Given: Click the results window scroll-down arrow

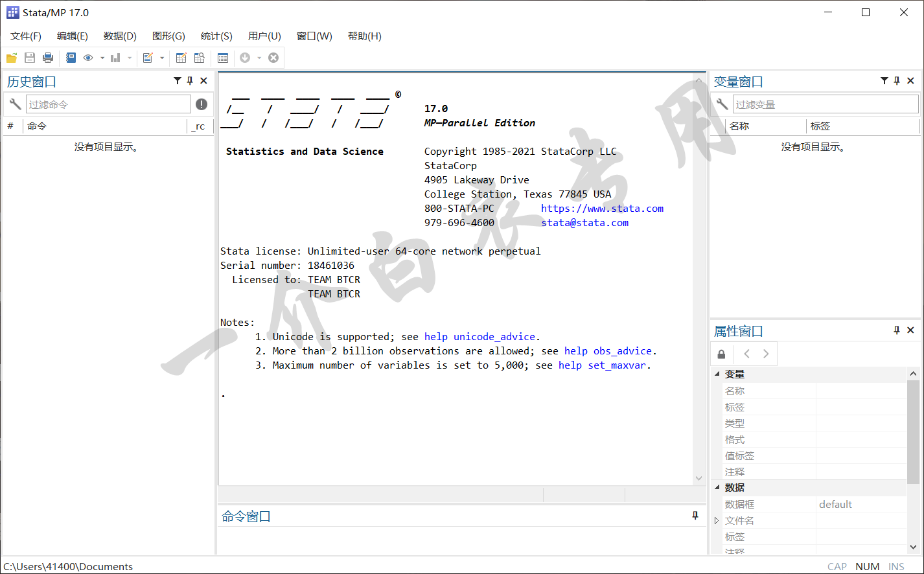Looking at the screenshot, I should coord(699,478).
